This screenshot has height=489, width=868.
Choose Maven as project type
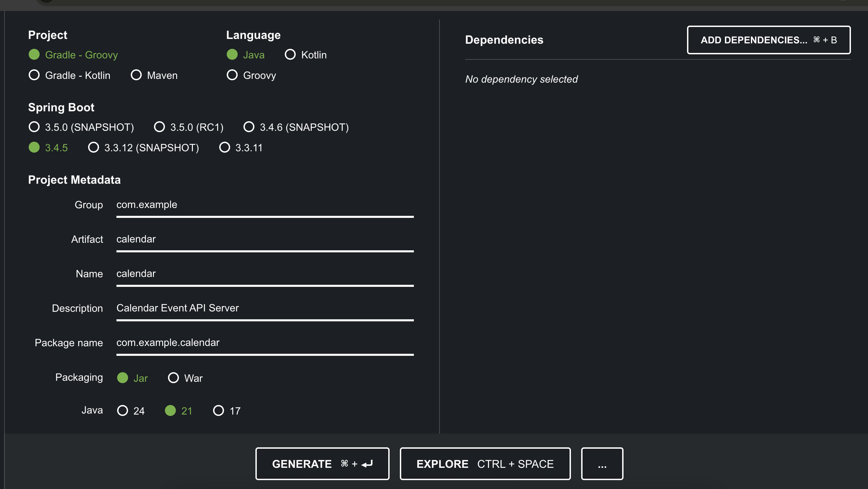[x=136, y=75]
